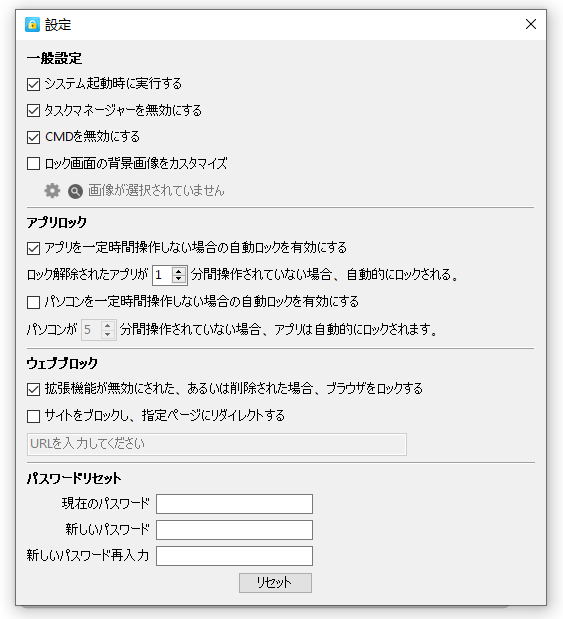Screen dimensions: 563x619
Task: Enable サイトをブロックし redirect checkbox
Action: [x=34, y=416]
